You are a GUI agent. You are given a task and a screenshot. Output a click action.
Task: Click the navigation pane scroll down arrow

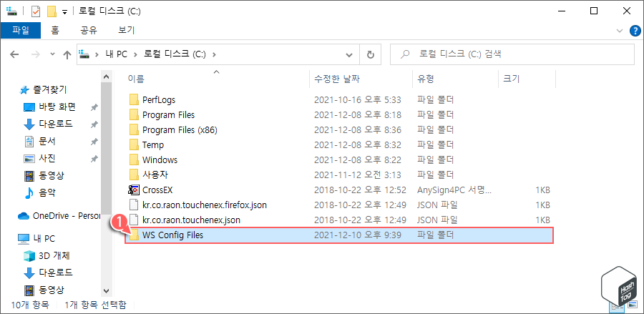point(106,290)
